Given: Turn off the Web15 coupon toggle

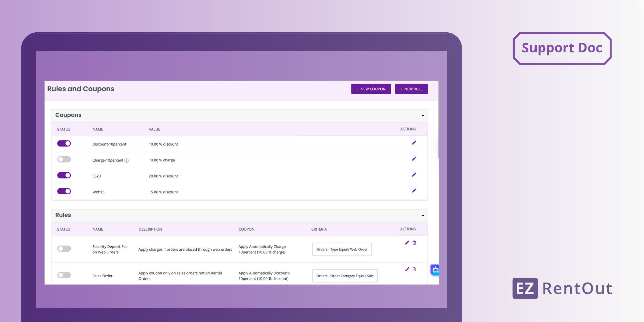Looking at the screenshot, I should 64,191.
